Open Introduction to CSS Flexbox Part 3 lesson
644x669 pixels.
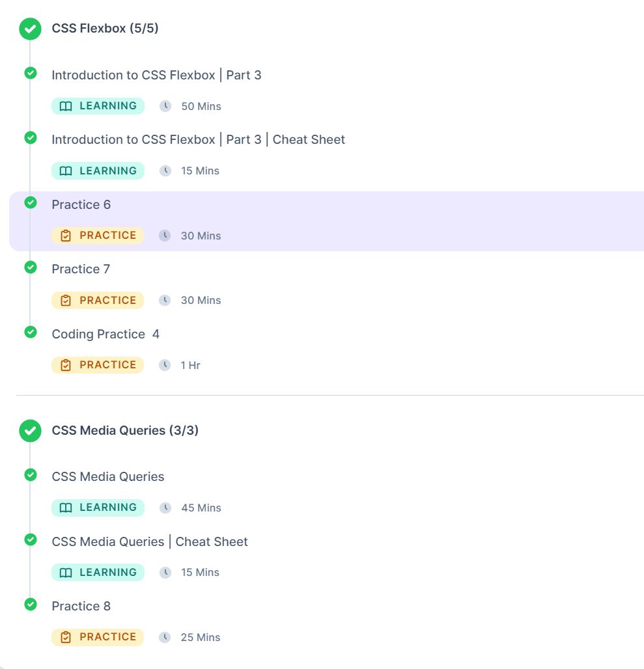[x=156, y=75]
